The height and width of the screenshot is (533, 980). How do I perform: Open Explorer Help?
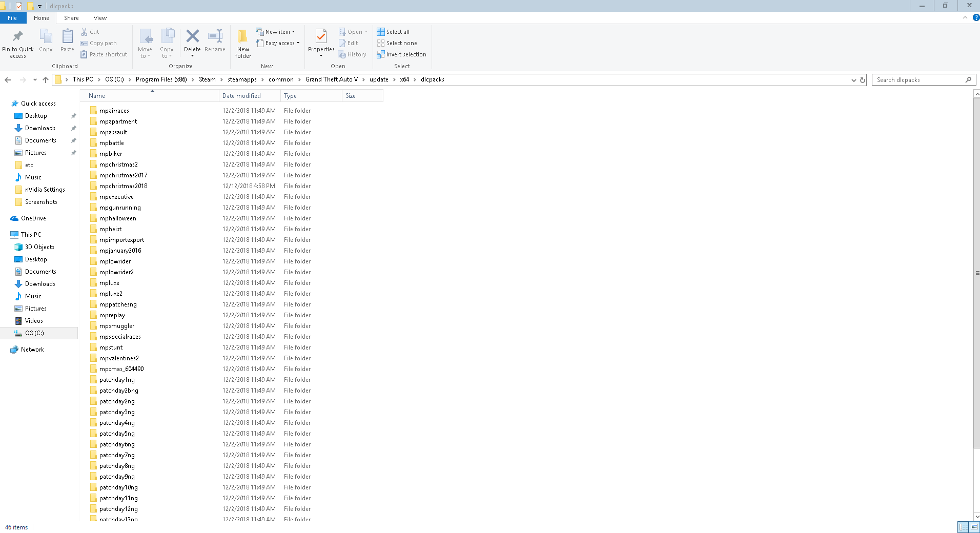coord(976,17)
